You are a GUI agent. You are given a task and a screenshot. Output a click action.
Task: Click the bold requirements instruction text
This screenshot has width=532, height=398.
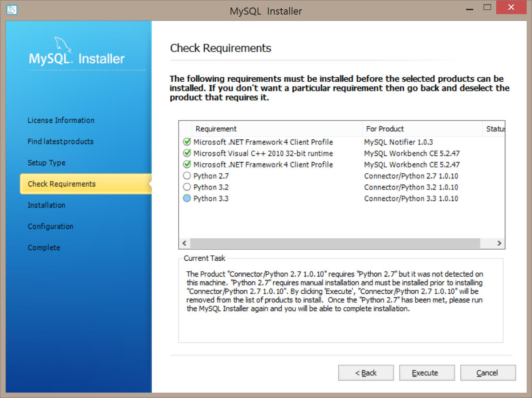pos(340,88)
